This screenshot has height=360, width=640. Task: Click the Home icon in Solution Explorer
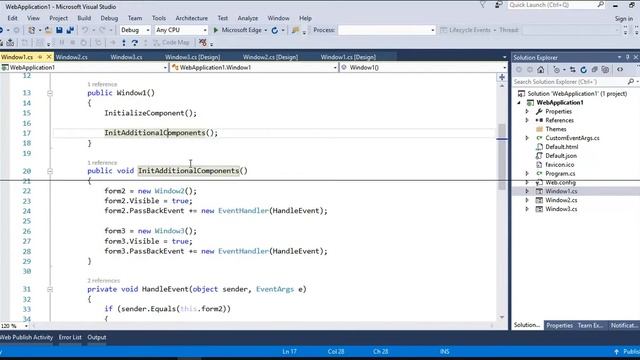point(540,70)
